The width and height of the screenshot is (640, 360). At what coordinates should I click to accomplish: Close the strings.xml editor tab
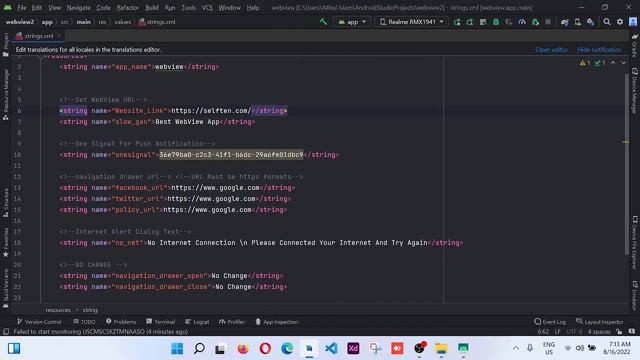[59, 36]
